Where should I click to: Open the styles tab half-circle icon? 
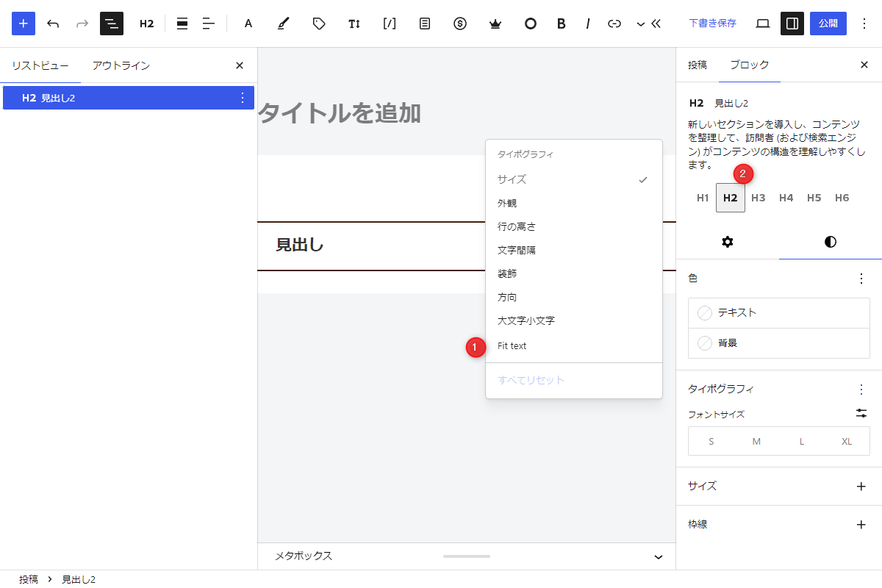coord(831,242)
